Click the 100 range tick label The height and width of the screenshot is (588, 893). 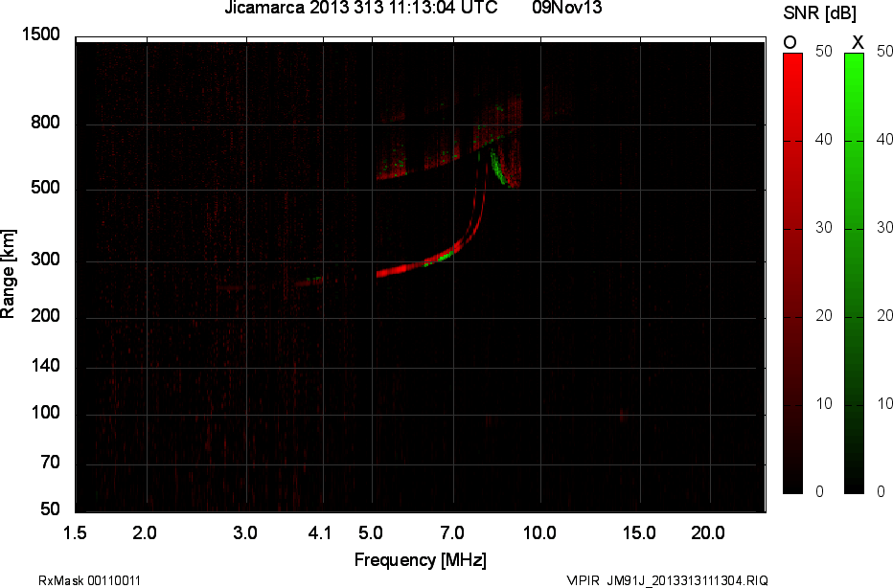46,413
